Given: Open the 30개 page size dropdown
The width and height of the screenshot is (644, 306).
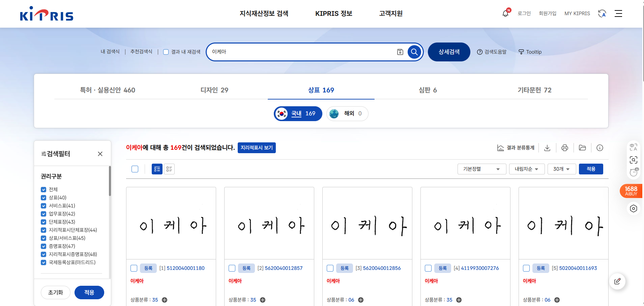Looking at the screenshot, I should 562,169.
